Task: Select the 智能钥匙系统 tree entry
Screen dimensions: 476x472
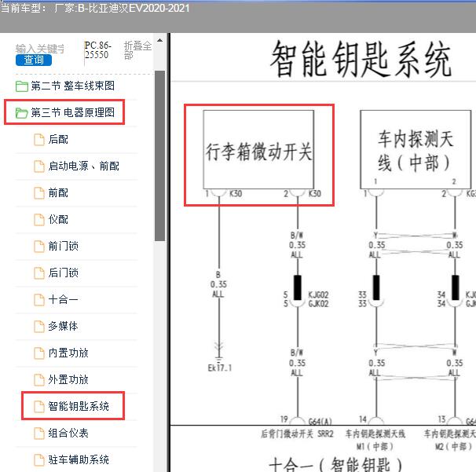Action: pos(79,407)
